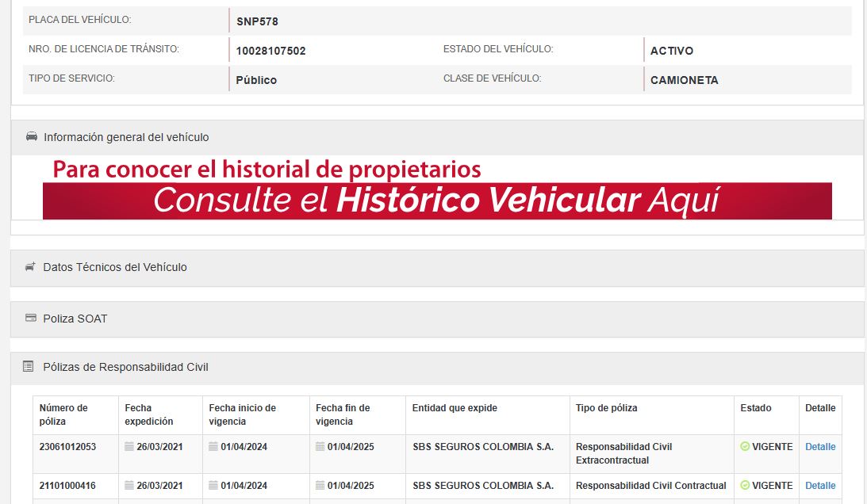Open Detalle link for policy 23061012053
The width and height of the screenshot is (867, 504).
820,447
